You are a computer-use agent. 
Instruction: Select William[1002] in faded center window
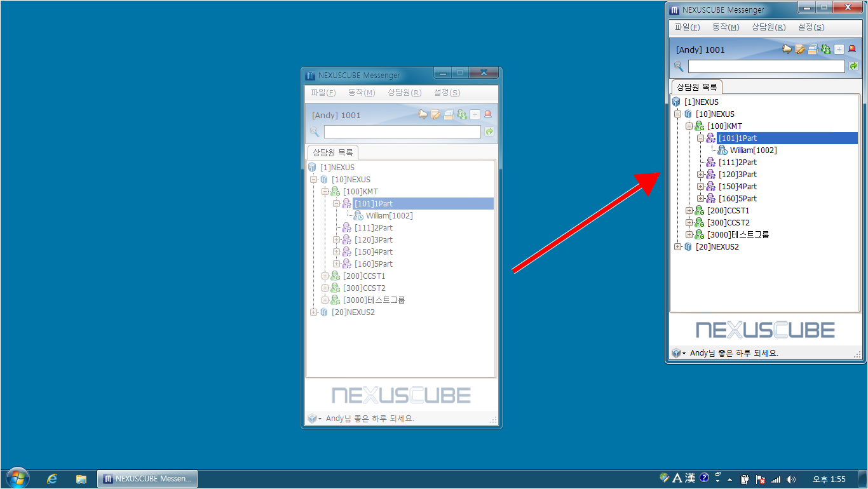[389, 216]
